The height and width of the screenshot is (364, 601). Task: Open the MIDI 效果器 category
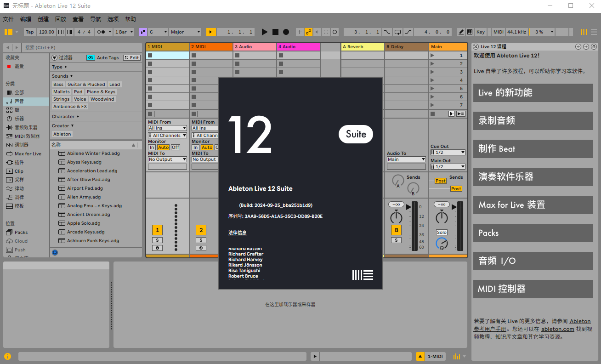click(27, 136)
